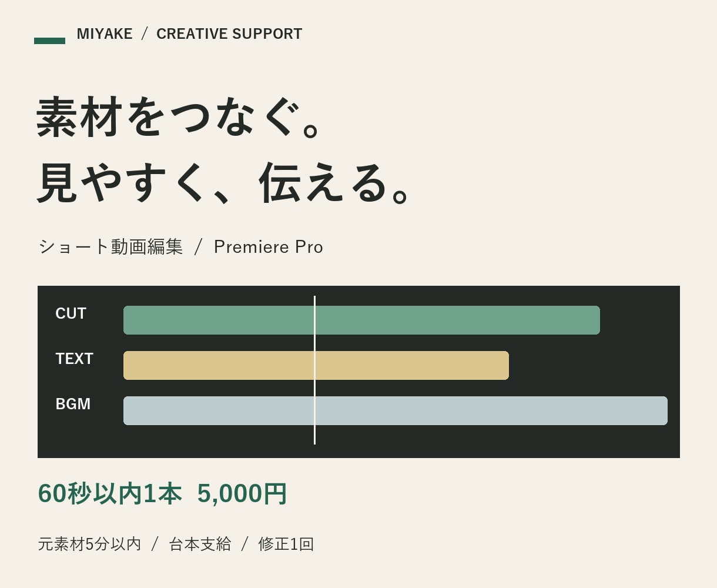Screen dimensions: 717x588
Task: Click the yellow TEXT clip bar
Action: (x=316, y=365)
